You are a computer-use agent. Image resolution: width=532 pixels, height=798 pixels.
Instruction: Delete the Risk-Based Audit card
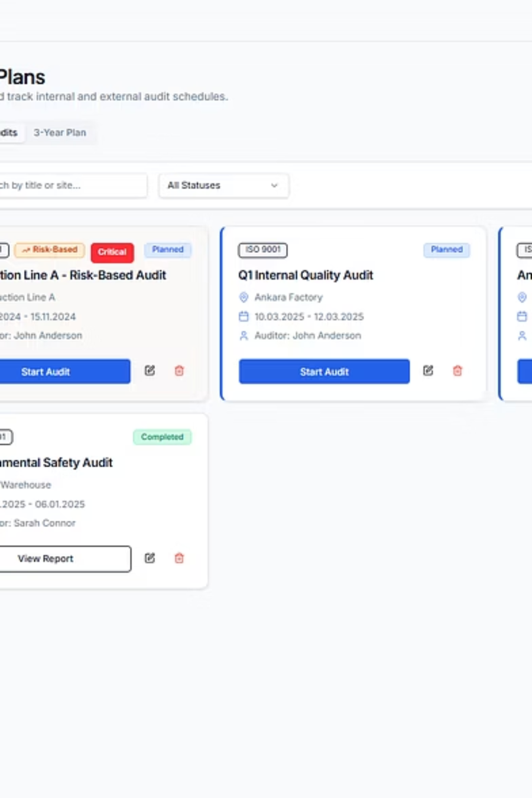[x=179, y=371]
